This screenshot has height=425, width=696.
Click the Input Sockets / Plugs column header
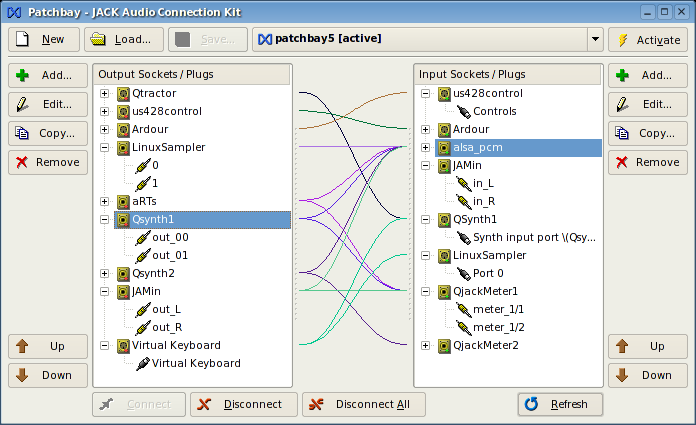[508, 75]
